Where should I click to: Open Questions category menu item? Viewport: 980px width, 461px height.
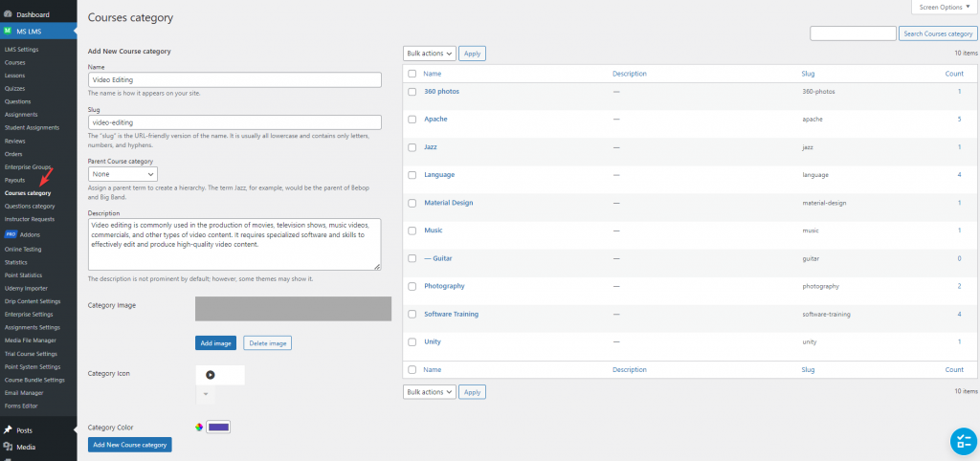pyautogui.click(x=30, y=207)
